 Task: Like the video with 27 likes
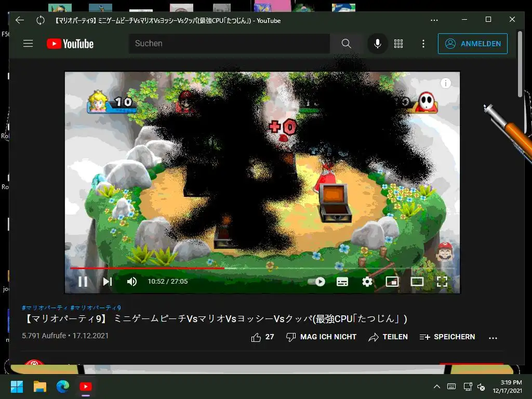pos(262,337)
